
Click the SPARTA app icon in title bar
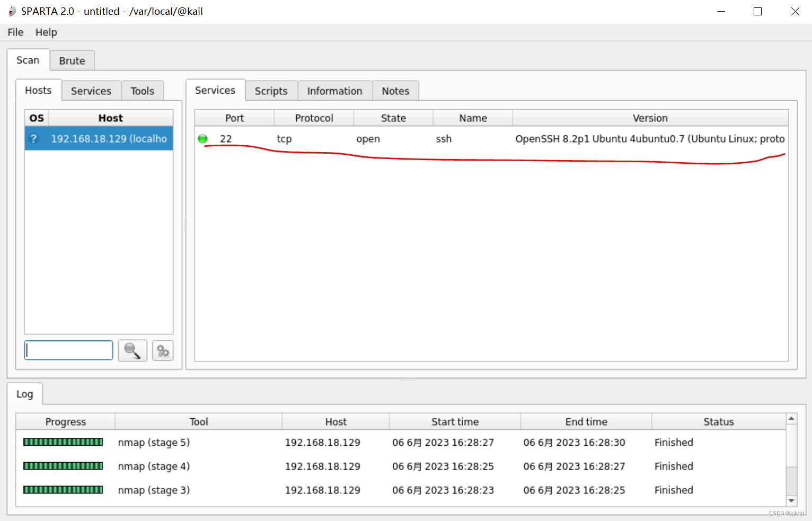pyautogui.click(x=12, y=11)
